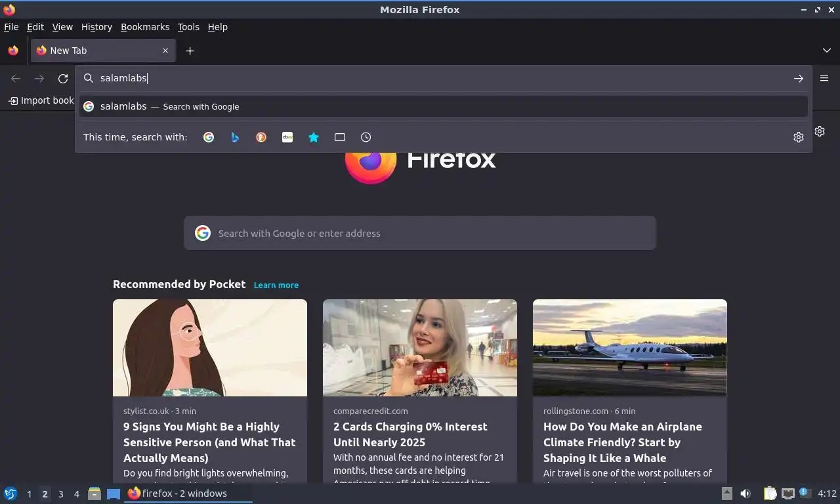Open Firefox View pinned icon in tab strip

tap(13, 51)
